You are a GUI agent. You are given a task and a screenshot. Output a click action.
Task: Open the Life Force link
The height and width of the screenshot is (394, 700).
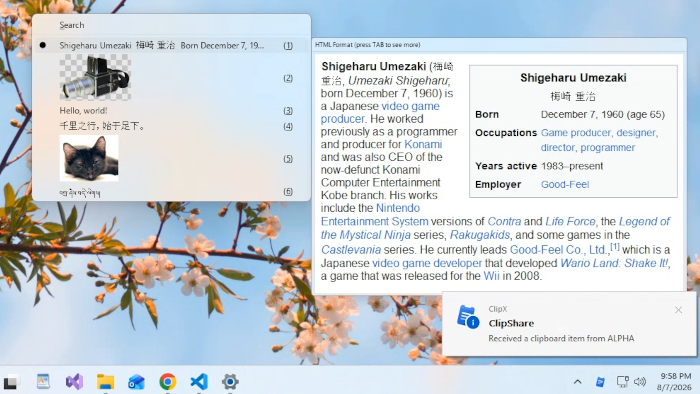tap(570, 221)
